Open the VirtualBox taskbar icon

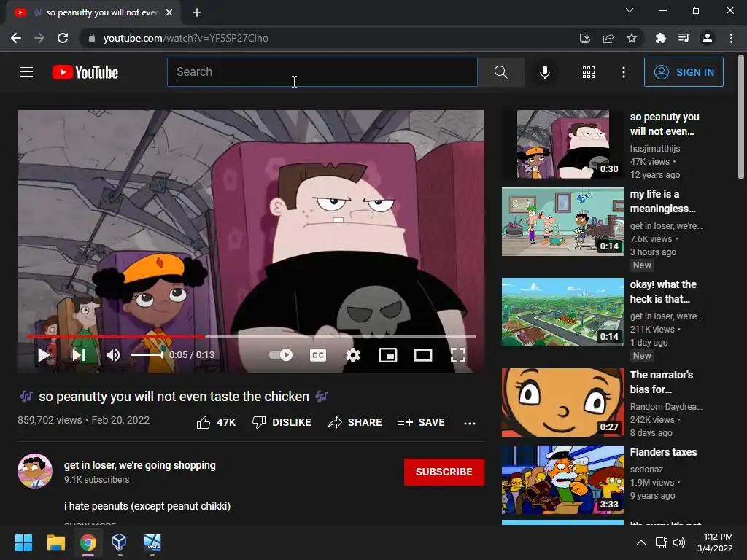coord(120,542)
